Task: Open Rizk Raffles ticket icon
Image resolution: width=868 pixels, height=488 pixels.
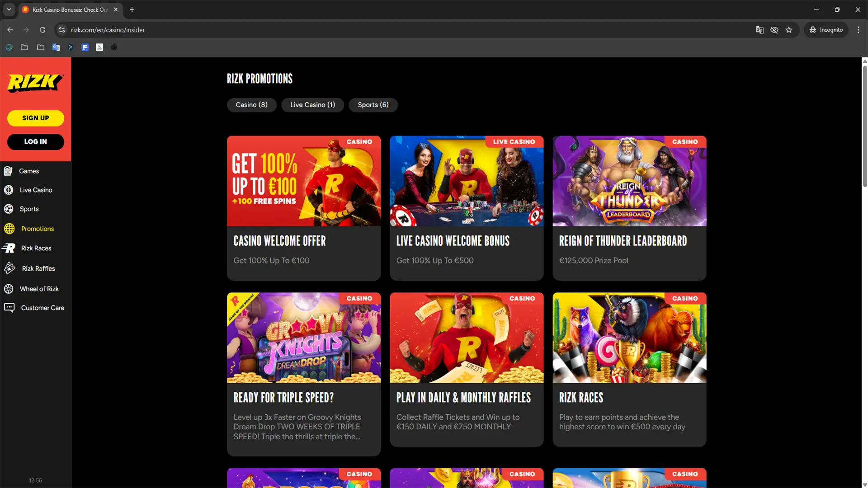Action: 9,268
